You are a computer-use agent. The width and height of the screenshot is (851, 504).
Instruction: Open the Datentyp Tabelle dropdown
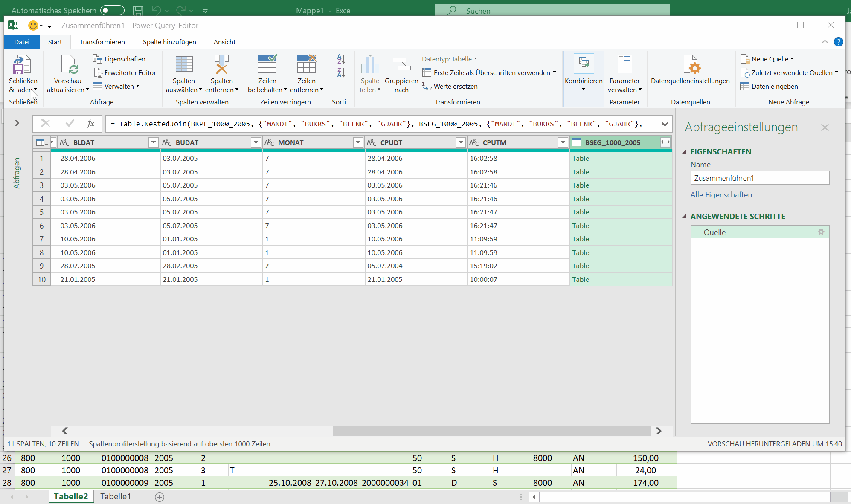[475, 59]
